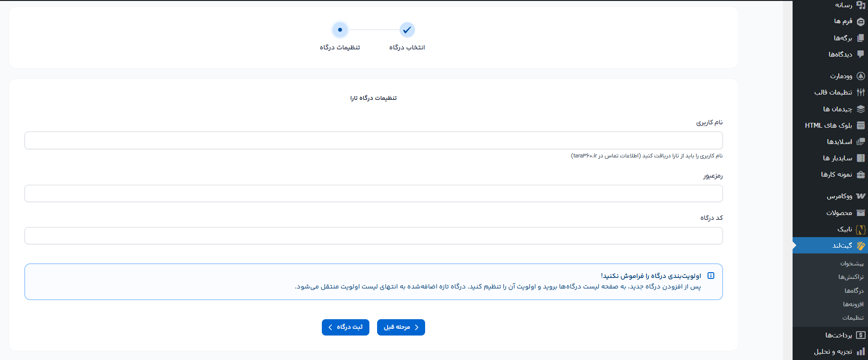Go to تراکنش‌ها submenu link
The image size is (868, 360).
851,277
